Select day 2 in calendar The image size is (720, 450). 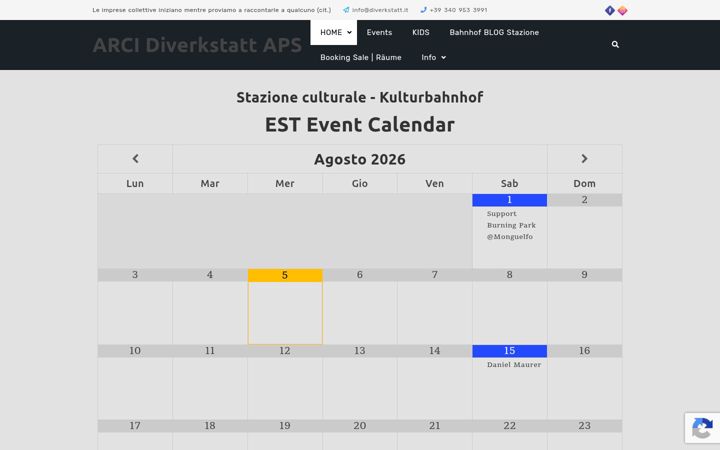(x=584, y=200)
